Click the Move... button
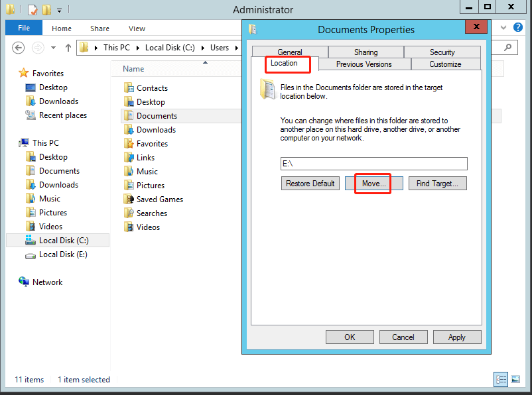The width and height of the screenshot is (532, 395). tap(373, 184)
